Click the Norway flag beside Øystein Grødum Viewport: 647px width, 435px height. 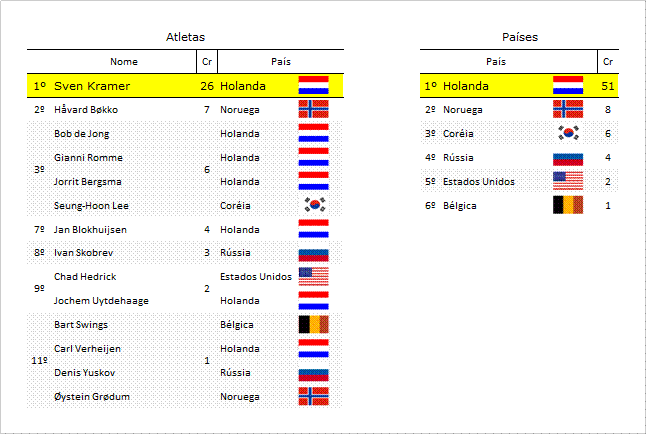click(x=314, y=396)
